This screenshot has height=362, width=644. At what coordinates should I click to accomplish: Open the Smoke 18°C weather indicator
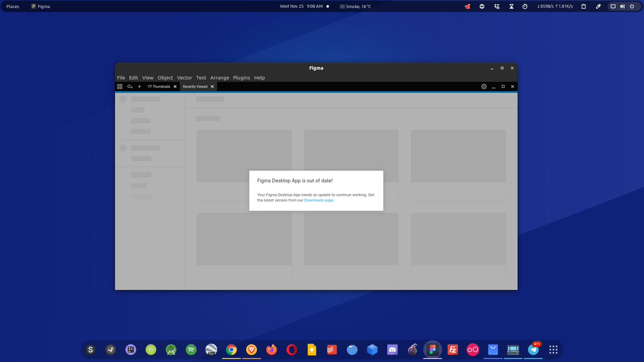pos(354,6)
